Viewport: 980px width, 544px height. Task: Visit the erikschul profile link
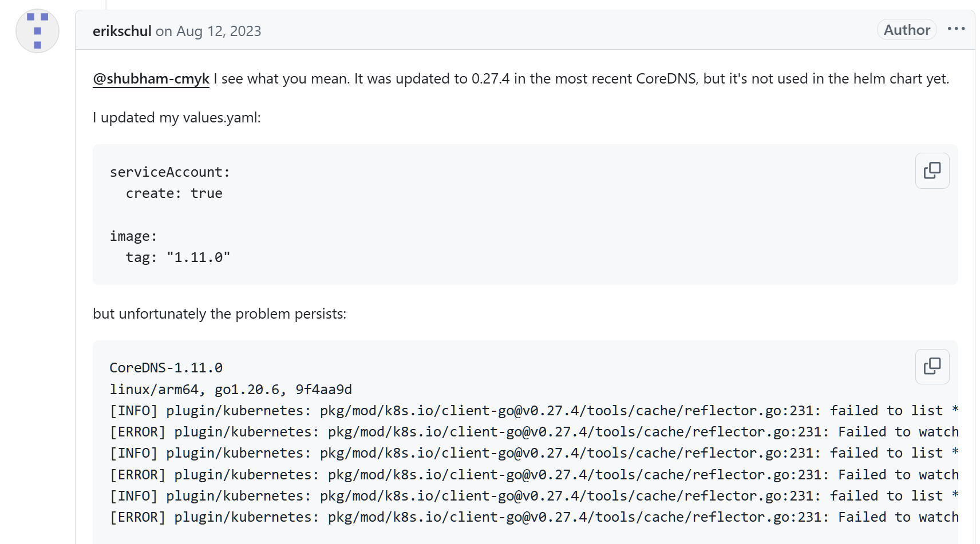point(122,31)
